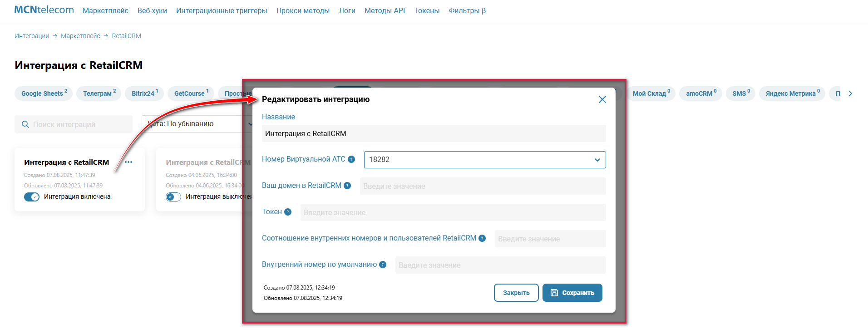Screen dimensions: 868x334
Task: Go to Интеграционные триггеры
Action: tap(222, 10)
